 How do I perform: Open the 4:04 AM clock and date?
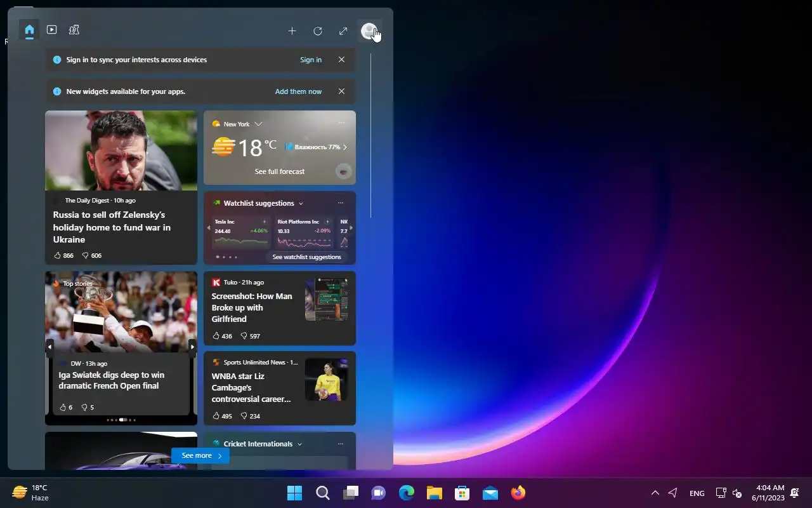point(768,493)
